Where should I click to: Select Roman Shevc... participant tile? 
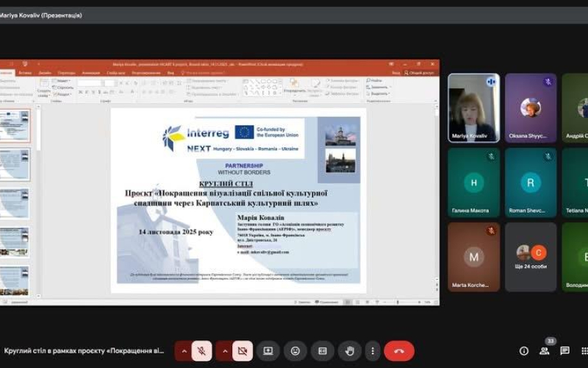(531, 183)
